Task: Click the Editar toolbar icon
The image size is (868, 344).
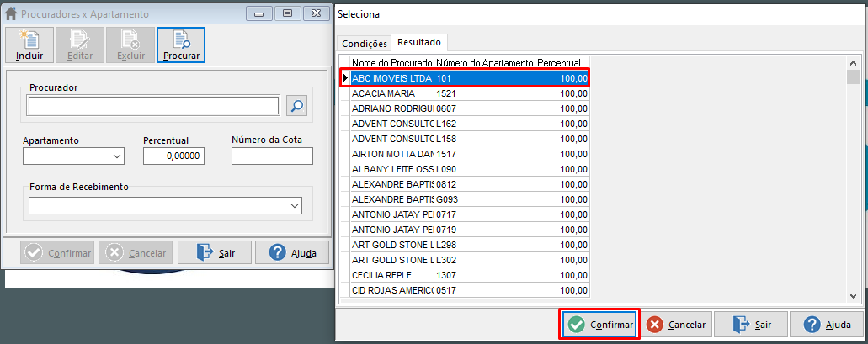Action: [80, 45]
